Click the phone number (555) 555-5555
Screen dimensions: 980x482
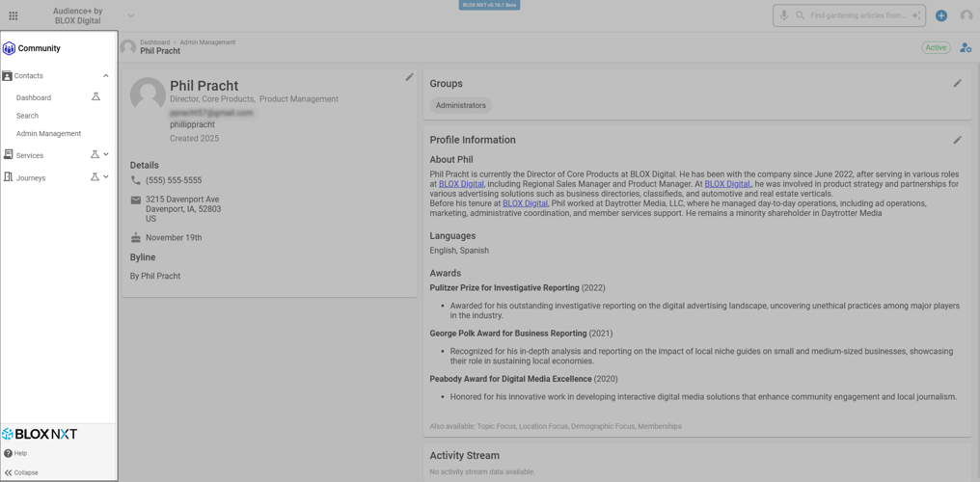click(174, 180)
